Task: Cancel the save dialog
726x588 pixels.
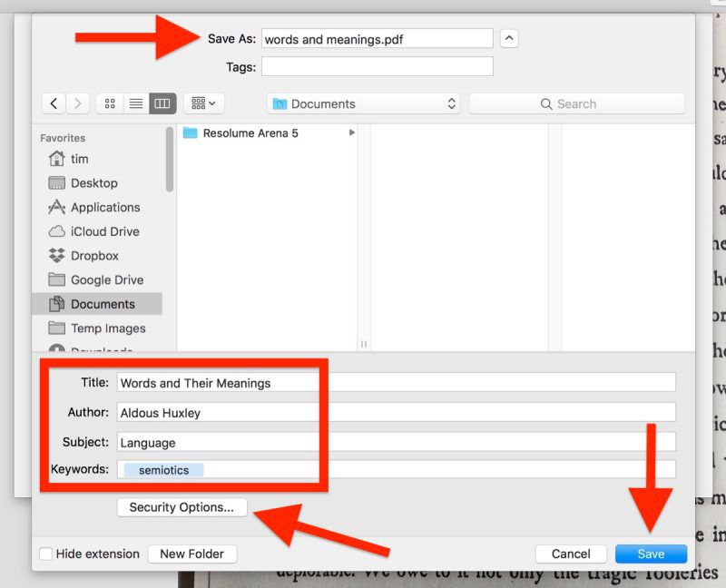Action: (x=571, y=554)
